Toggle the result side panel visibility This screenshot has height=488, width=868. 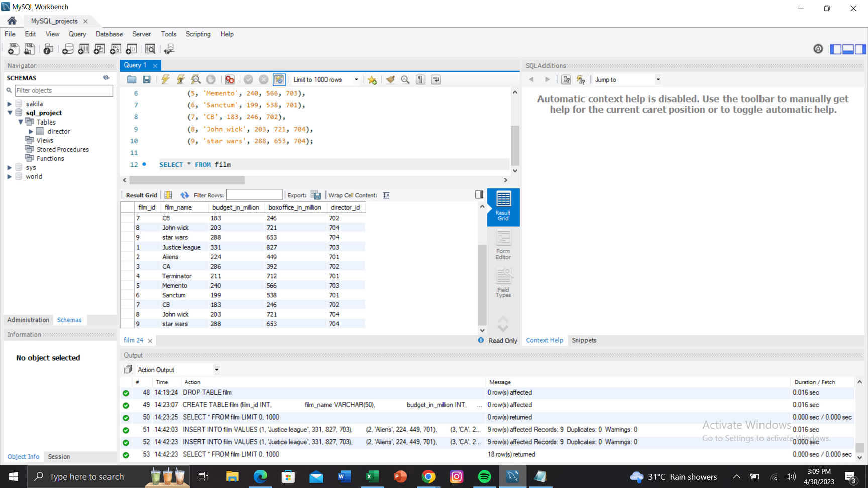pyautogui.click(x=479, y=195)
